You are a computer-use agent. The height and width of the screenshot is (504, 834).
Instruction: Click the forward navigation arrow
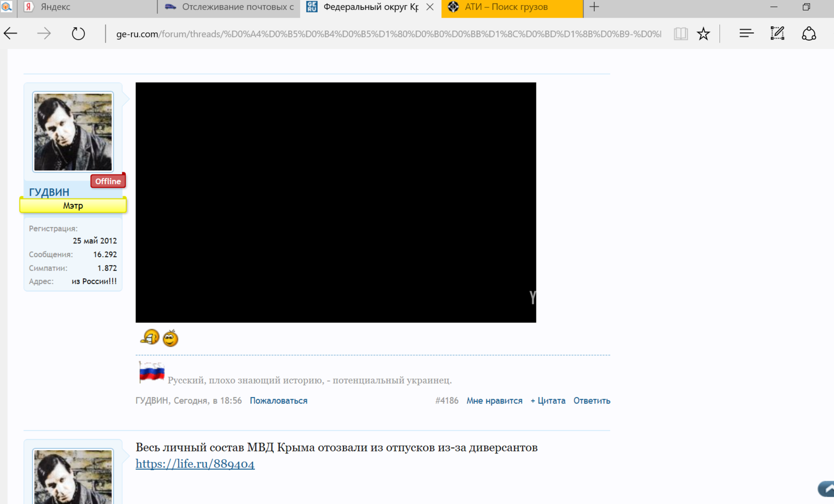coord(44,34)
